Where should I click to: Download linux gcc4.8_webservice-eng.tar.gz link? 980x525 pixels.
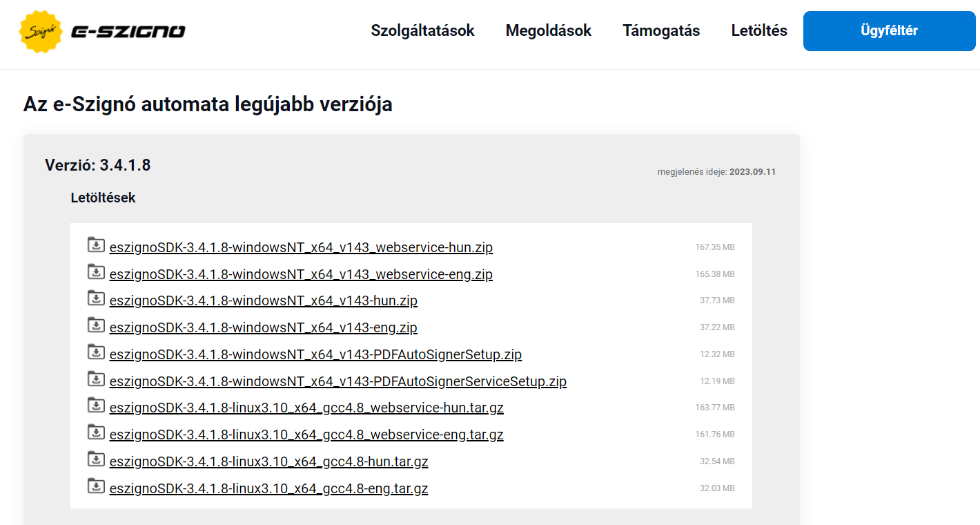coord(306,435)
